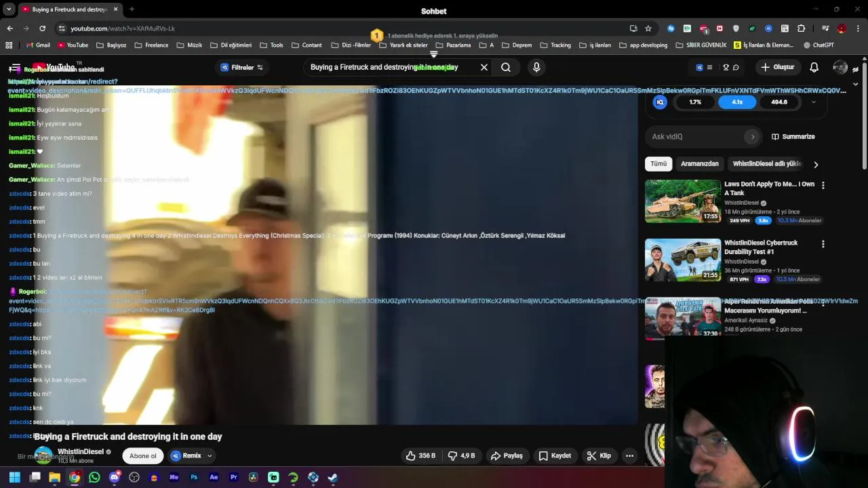Open Cybertruck Durability Test #1 thumbnail
This screenshot has width=868, height=488.
click(x=683, y=260)
